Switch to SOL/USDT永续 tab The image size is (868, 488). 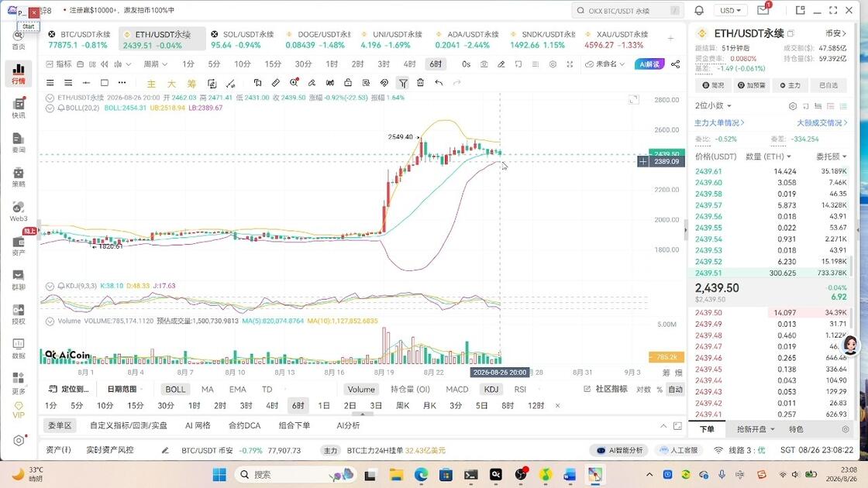point(242,40)
